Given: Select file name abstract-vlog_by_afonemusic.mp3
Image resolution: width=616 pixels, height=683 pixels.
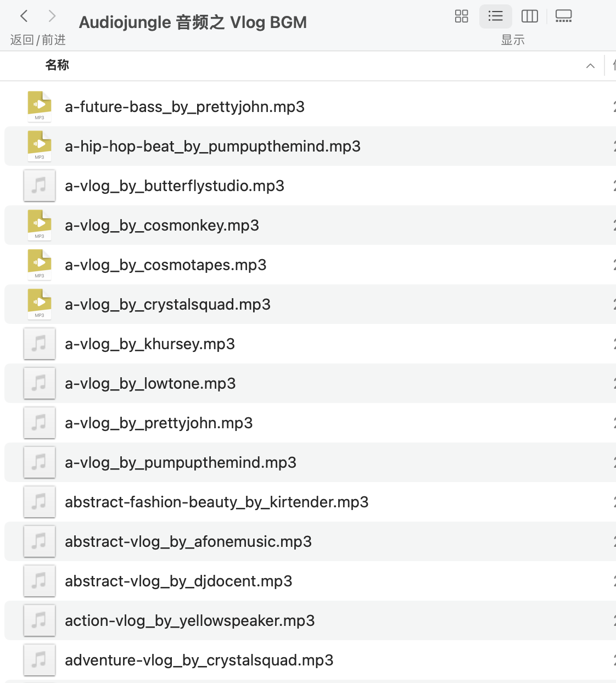Looking at the screenshot, I should pyautogui.click(x=188, y=541).
